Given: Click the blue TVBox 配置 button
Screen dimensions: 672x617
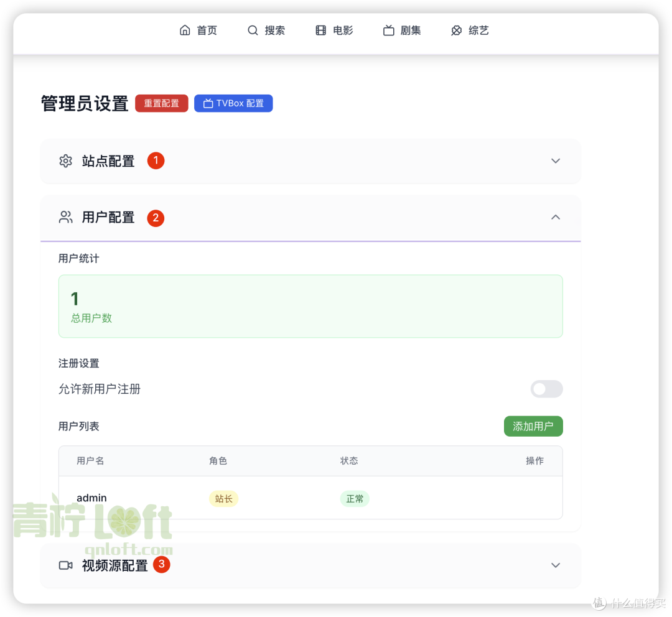Looking at the screenshot, I should (x=233, y=103).
